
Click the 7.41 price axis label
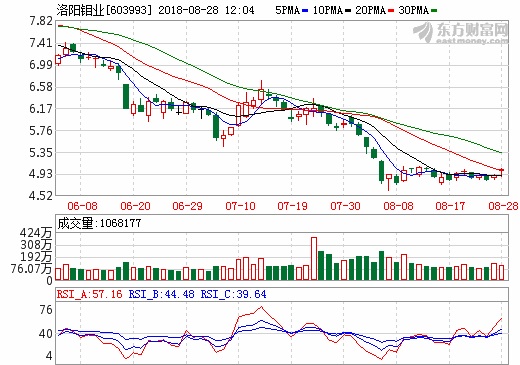point(41,43)
